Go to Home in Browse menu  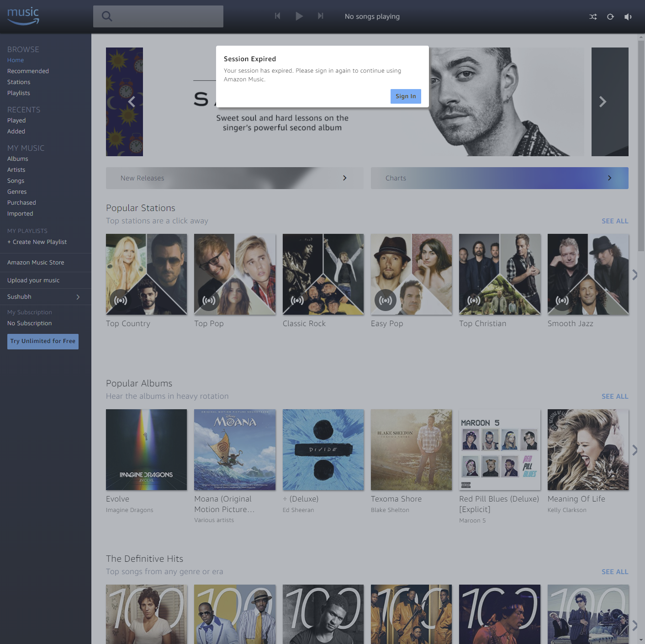pyautogui.click(x=16, y=60)
